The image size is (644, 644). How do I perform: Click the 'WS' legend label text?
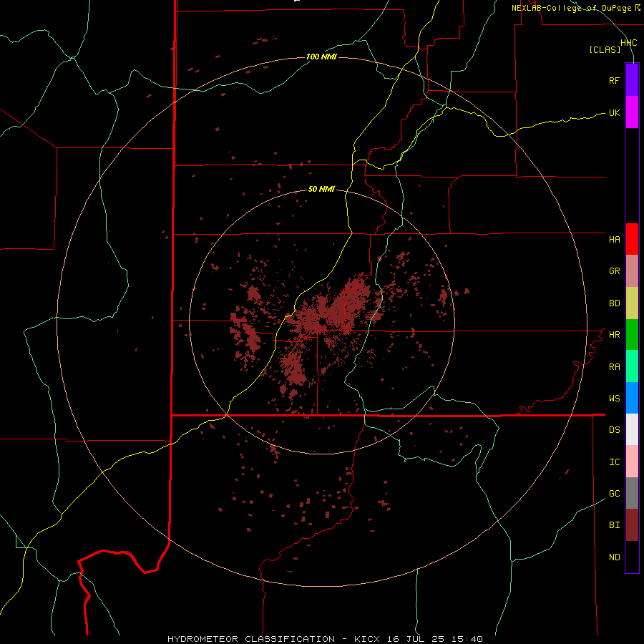[x=614, y=399]
